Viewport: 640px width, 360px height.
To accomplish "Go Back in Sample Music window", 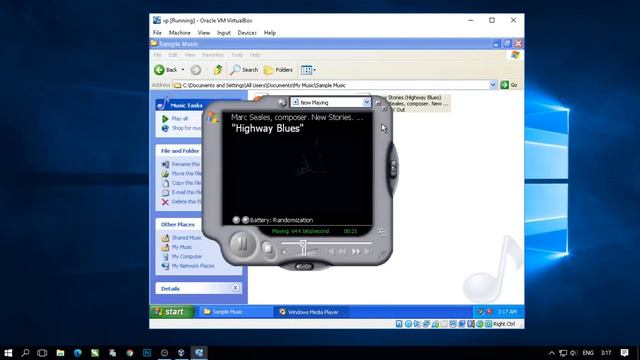I will pyautogui.click(x=166, y=70).
